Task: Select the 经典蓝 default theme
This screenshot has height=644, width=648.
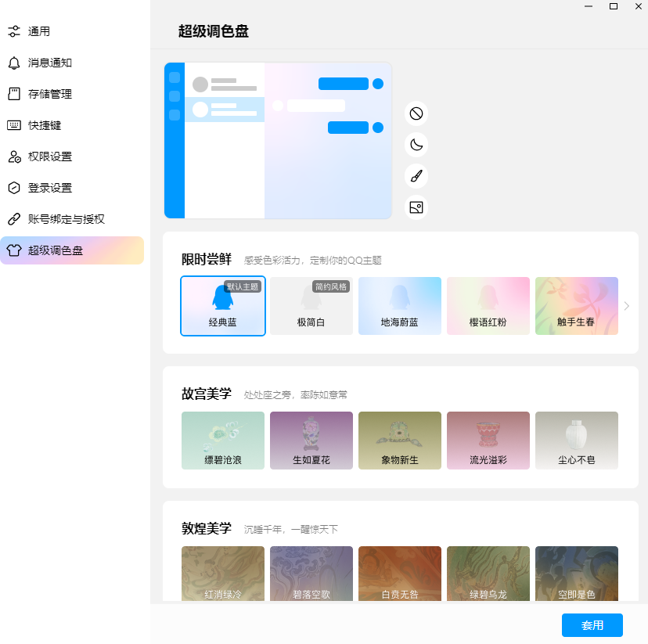Action: [x=223, y=306]
